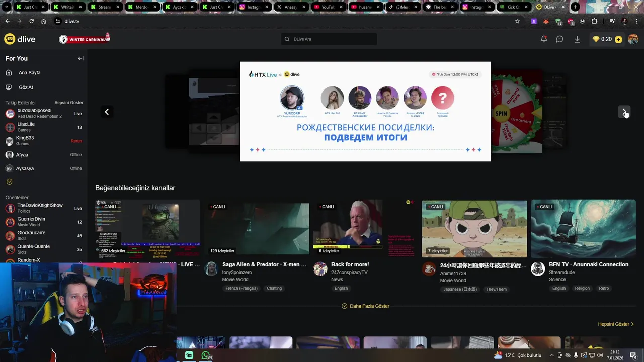Open GuerrierDivin recommended channel
This screenshot has height=362, width=644.
43,222
